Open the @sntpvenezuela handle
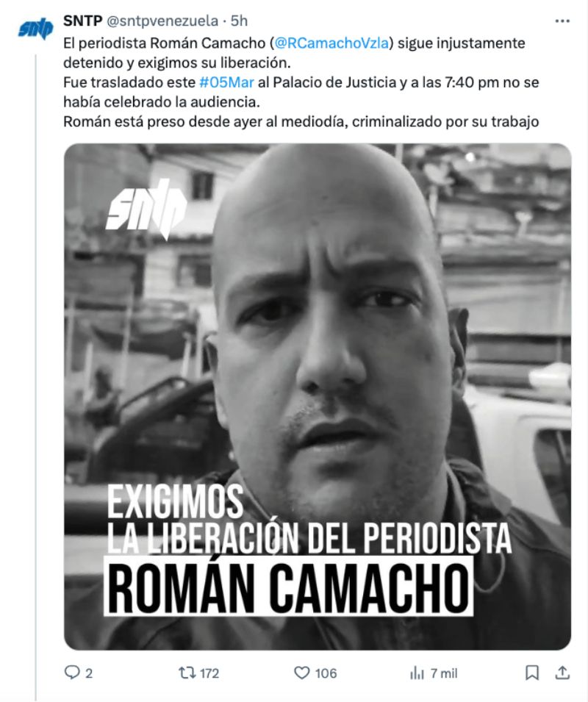Screen dimensions: 588x702 click(162, 21)
